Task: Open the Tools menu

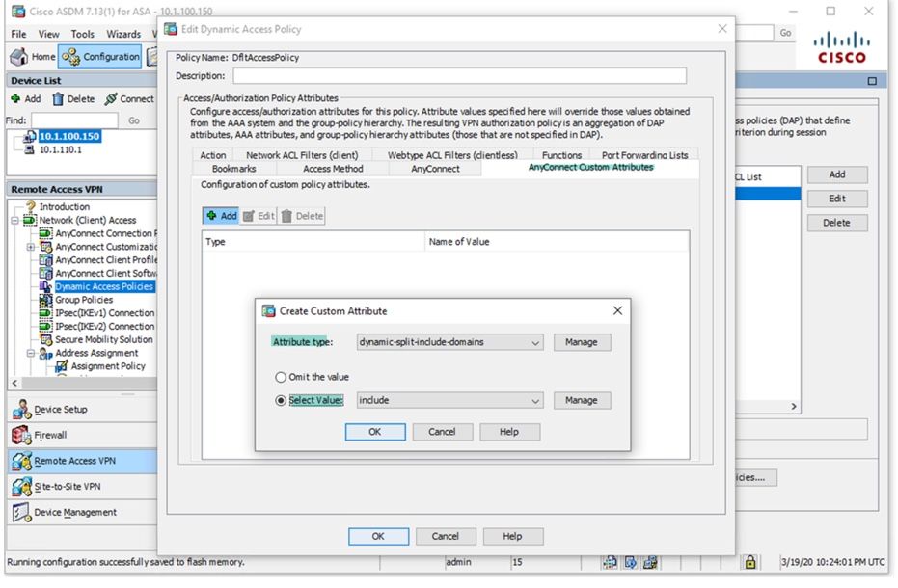Action: pyautogui.click(x=83, y=35)
